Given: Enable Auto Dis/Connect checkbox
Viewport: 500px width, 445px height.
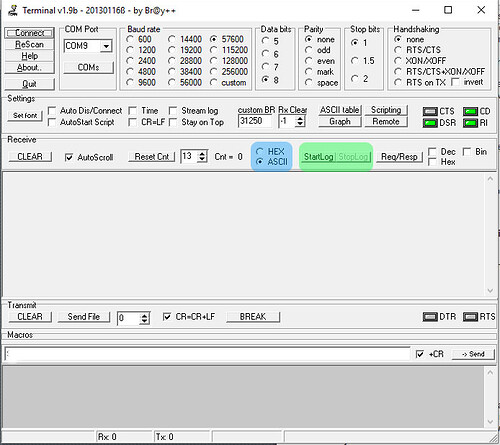Looking at the screenshot, I should [x=52, y=111].
